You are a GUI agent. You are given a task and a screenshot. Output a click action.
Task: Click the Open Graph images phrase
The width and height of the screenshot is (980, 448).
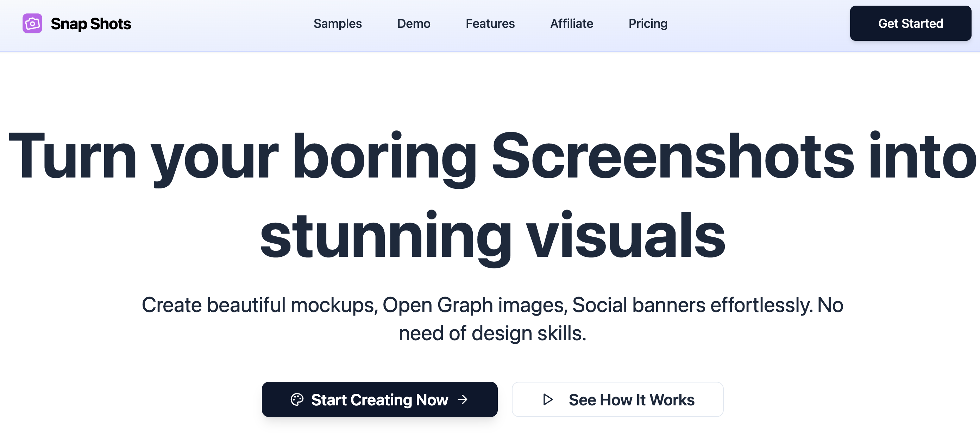click(x=475, y=305)
